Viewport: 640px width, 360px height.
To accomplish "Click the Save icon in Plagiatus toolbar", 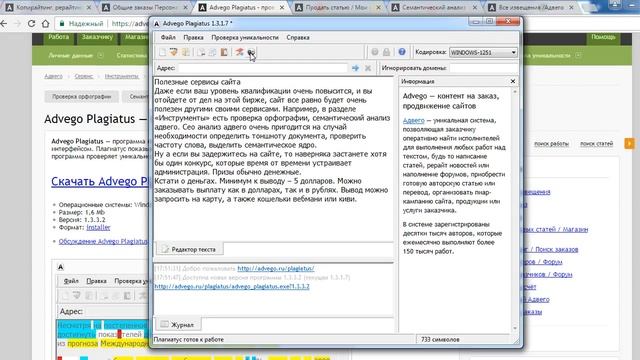I will coord(186,52).
